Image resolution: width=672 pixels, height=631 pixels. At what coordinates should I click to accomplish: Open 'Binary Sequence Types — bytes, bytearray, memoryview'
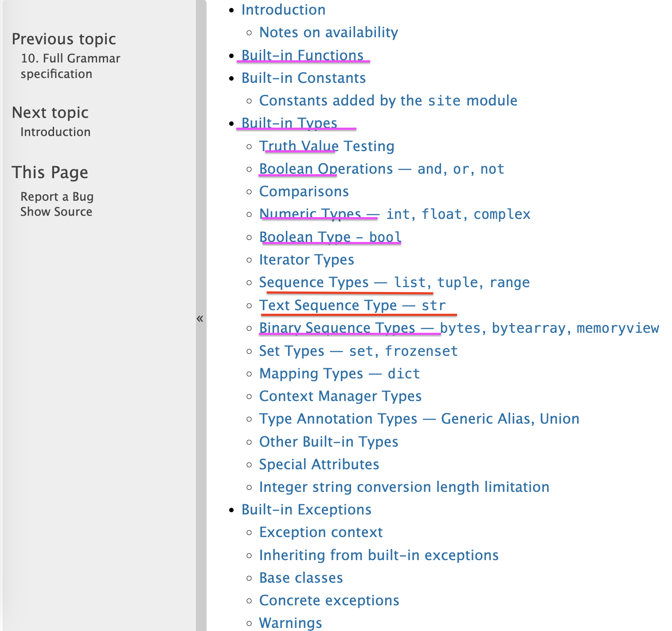pyautogui.click(x=459, y=328)
